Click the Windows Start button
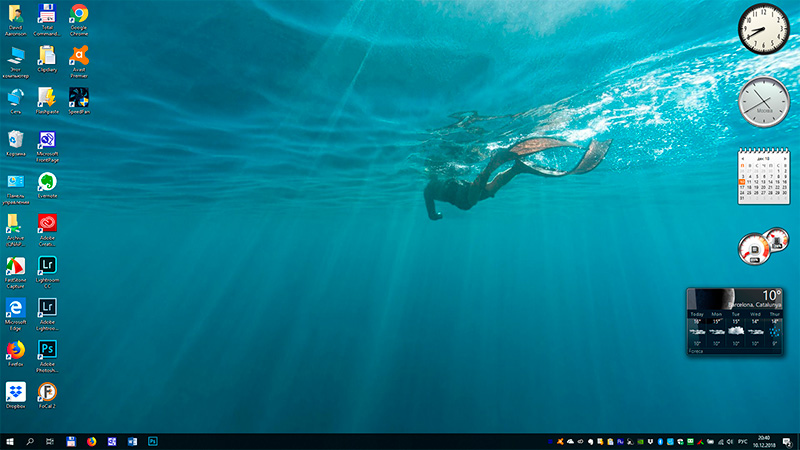Image resolution: width=800 pixels, height=450 pixels. (9, 440)
